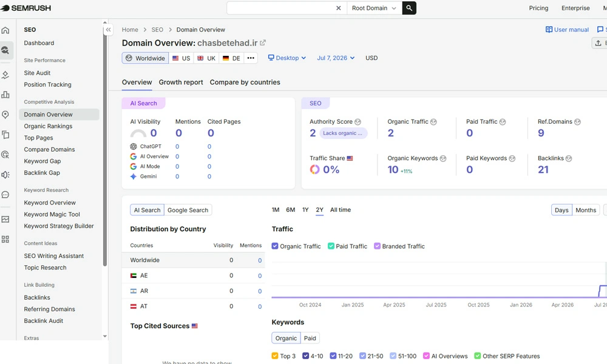Viewport: 607px width, 364px height.
Task: Select the UK database
Action: click(206, 58)
